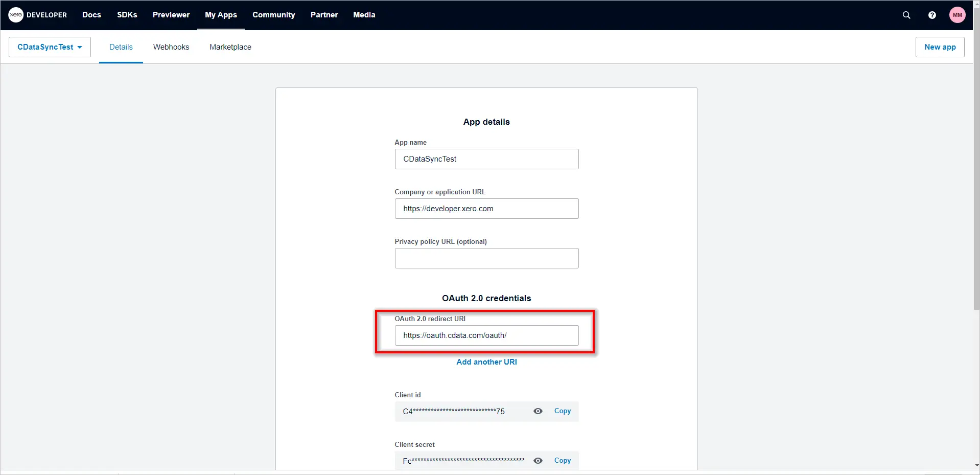Image resolution: width=980 pixels, height=475 pixels.
Task: Switch to the Marketplace tab
Action: tap(230, 47)
